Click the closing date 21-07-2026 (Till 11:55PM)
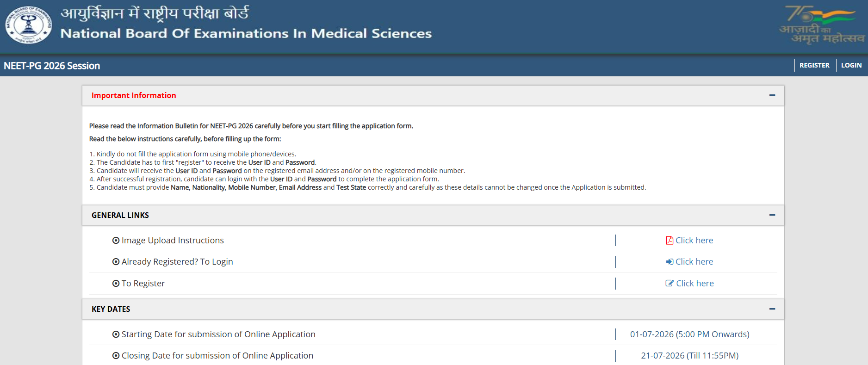Screen dimensions: 868x365 [x=690, y=356]
